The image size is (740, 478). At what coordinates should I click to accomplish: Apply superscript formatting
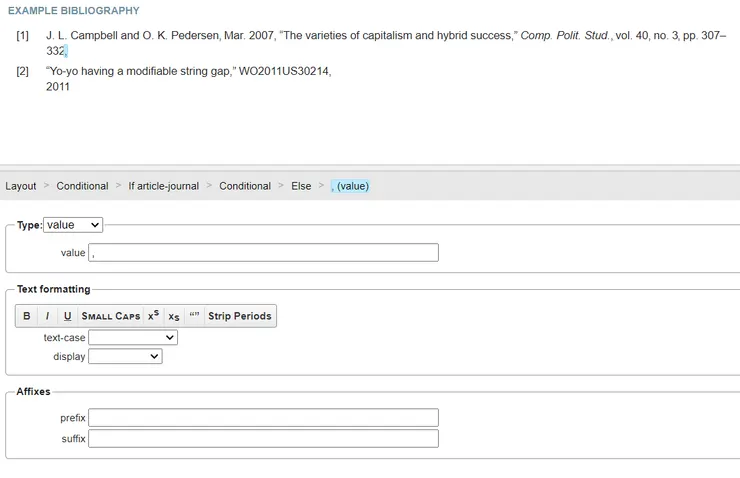(x=154, y=316)
